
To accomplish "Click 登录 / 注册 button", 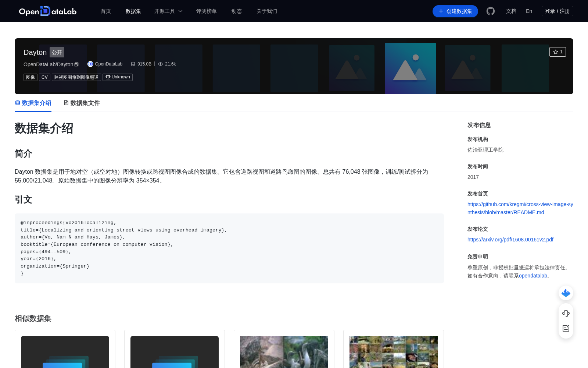I will point(557,11).
